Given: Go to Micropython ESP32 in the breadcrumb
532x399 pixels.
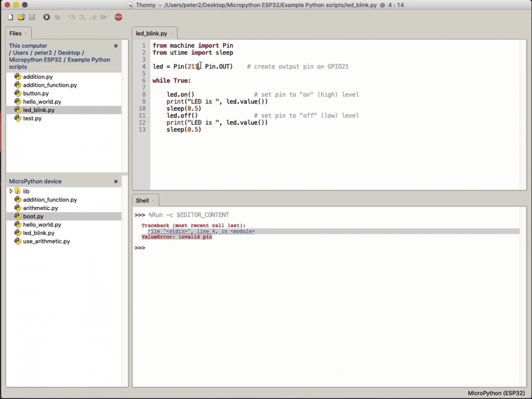Looking at the screenshot, I should point(35,60).
